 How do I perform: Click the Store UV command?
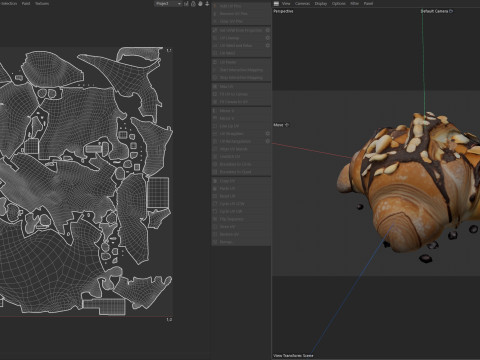click(x=241, y=227)
